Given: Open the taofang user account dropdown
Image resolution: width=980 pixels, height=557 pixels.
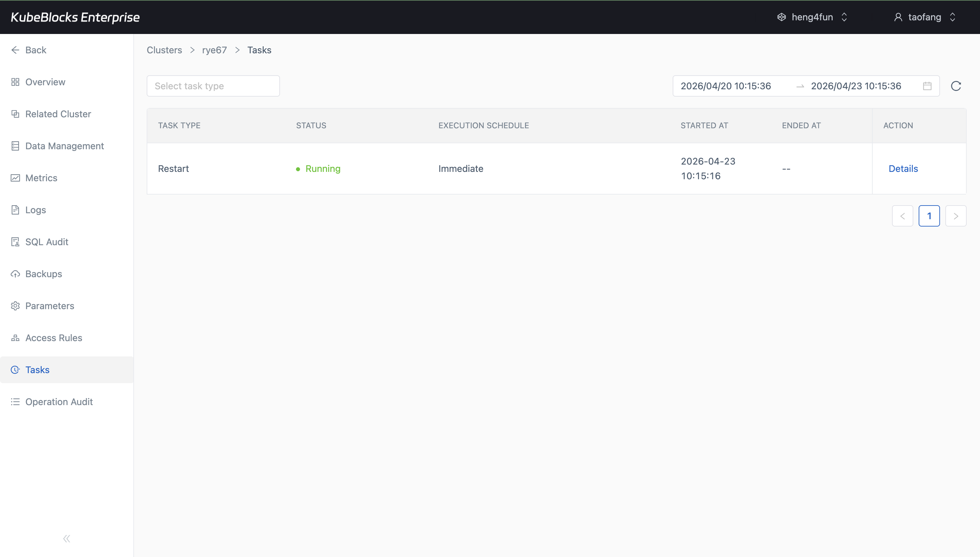Looking at the screenshot, I should tap(925, 17).
